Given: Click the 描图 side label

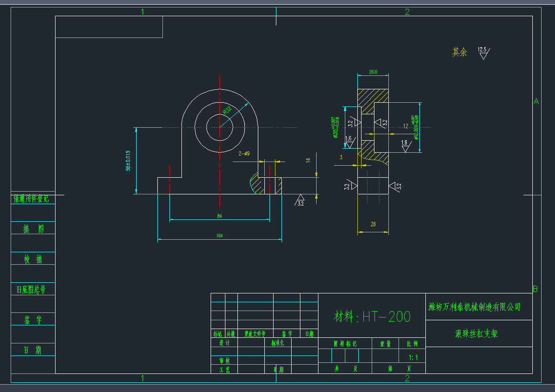Looking at the screenshot, I should point(33,229).
